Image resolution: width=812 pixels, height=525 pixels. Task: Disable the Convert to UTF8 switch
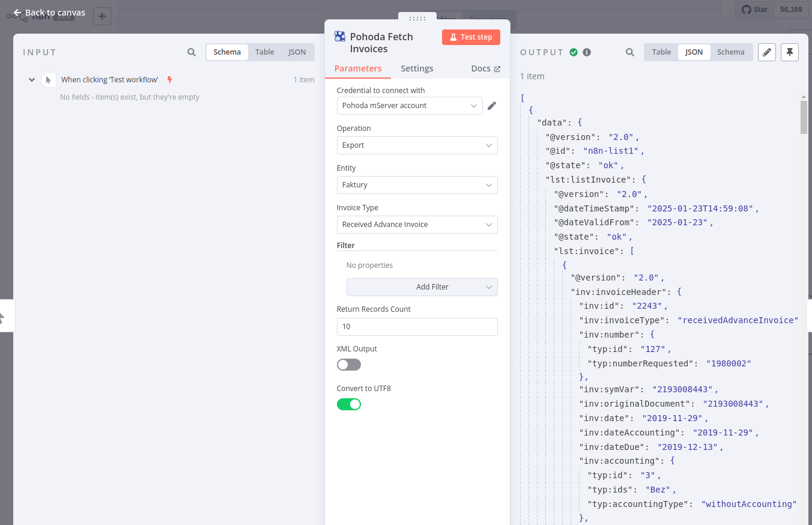pyautogui.click(x=349, y=404)
